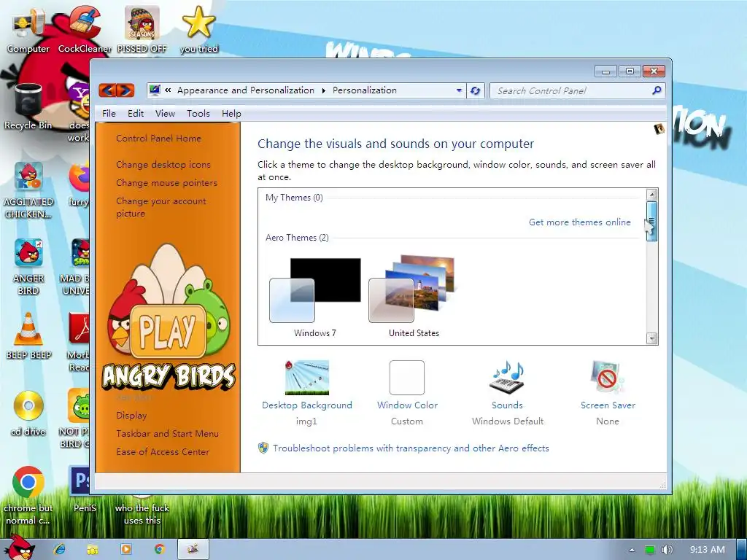Screen dimensions: 747x560
Task: Open Taskbar and Start Menu link
Action: pyautogui.click(x=167, y=433)
